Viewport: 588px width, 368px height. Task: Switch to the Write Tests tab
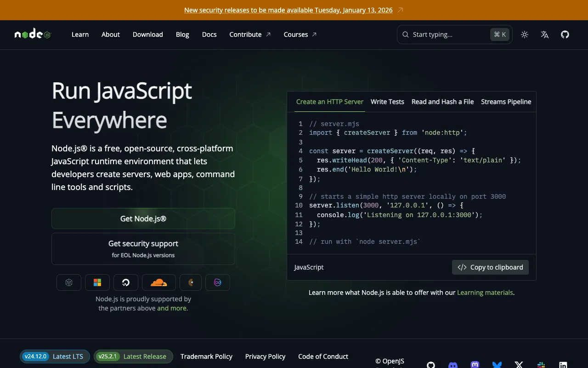pos(387,102)
